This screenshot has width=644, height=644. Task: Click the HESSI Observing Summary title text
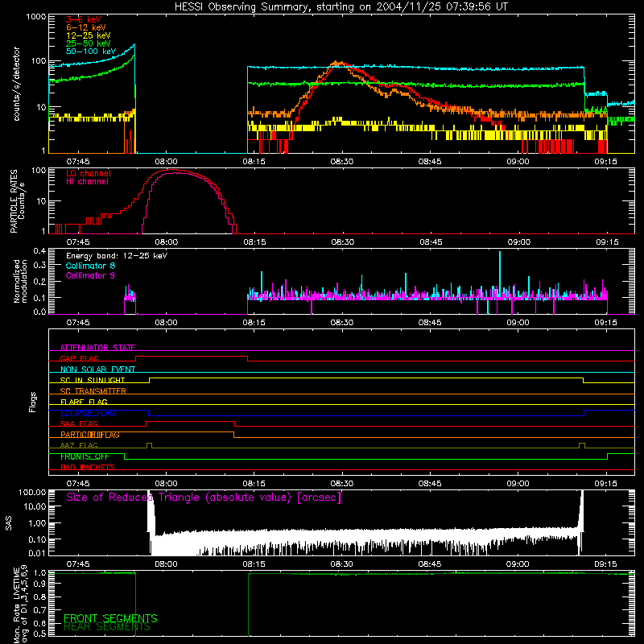click(341, 6)
